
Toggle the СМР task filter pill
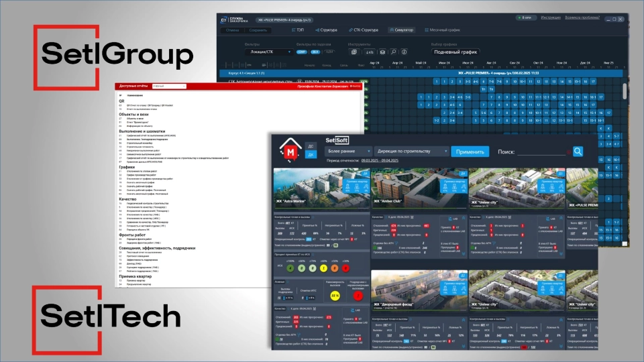click(x=301, y=52)
